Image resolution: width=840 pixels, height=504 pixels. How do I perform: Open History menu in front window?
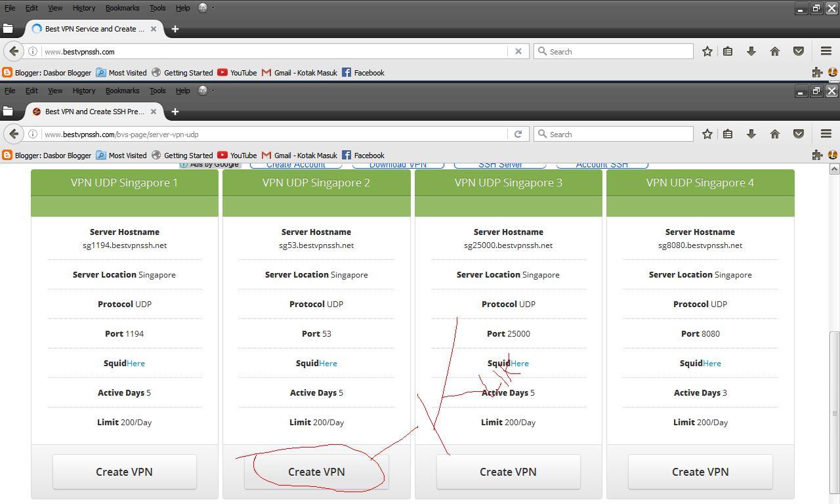[84, 91]
